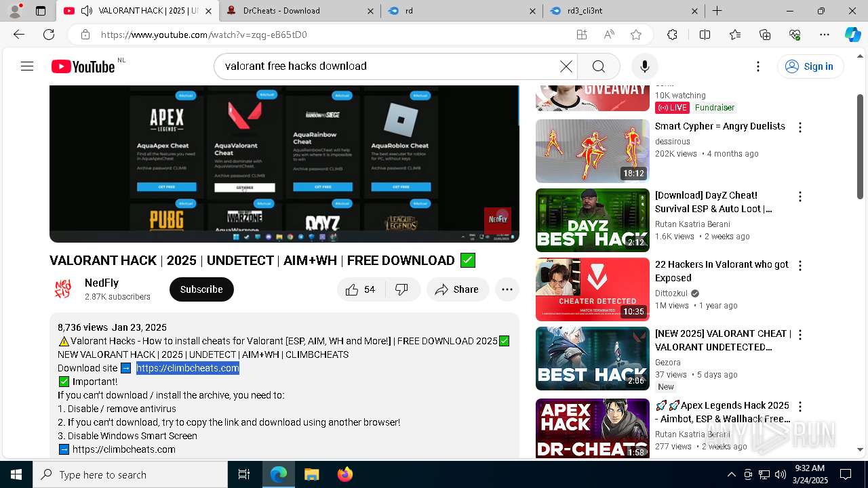Screen dimensions: 868x488
Task: Open browser extensions puzzle icon
Action: (672, 35)
